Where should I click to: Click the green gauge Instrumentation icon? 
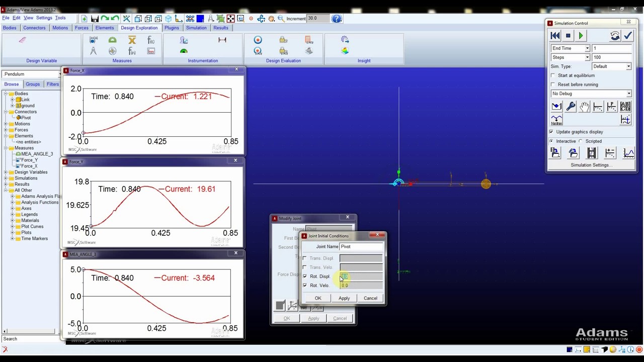click(x=184, y=51)
